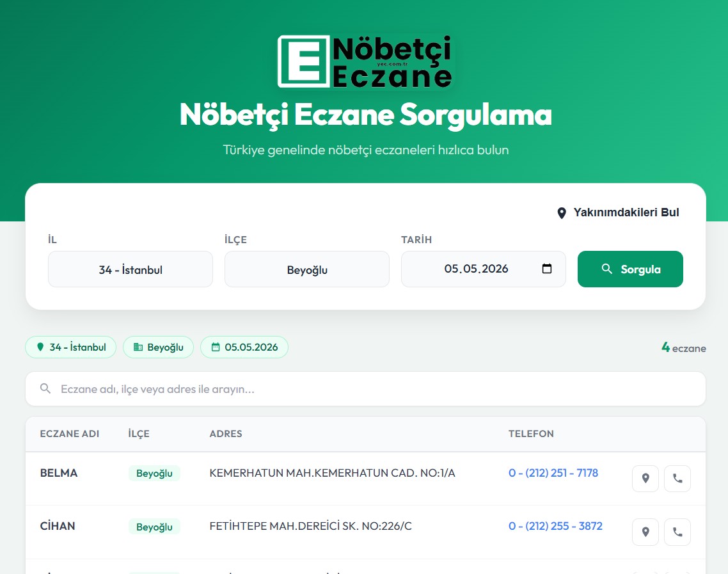728x574 pixels.
Task: Open the calendar picker icon in Tarih field
Action: (x=547, y=268)
